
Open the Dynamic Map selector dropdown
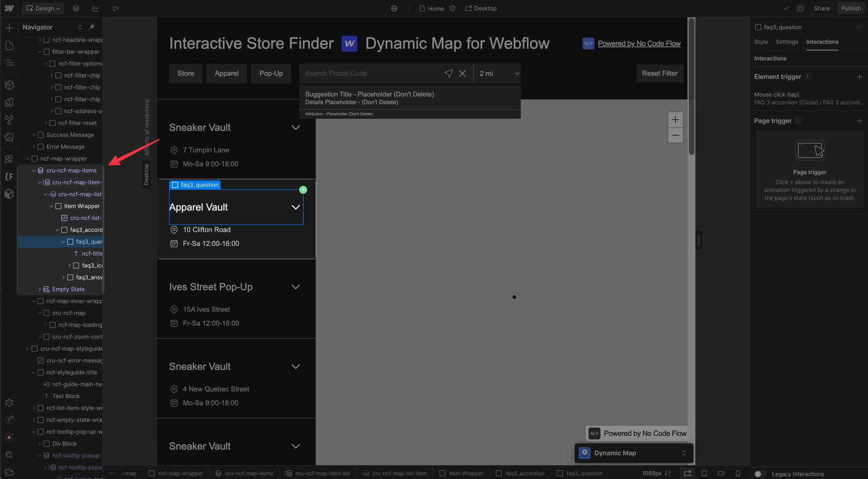(x=634, y=453)
